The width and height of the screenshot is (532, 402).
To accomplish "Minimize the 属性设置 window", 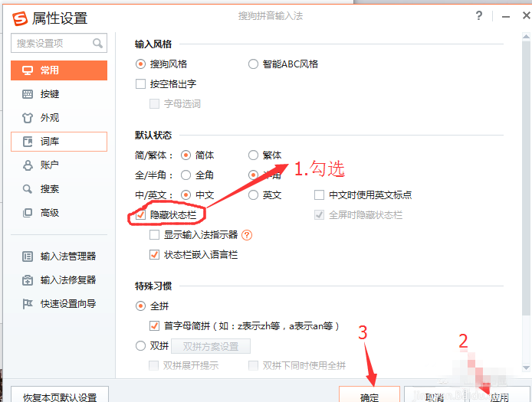I will click(506, 16).
